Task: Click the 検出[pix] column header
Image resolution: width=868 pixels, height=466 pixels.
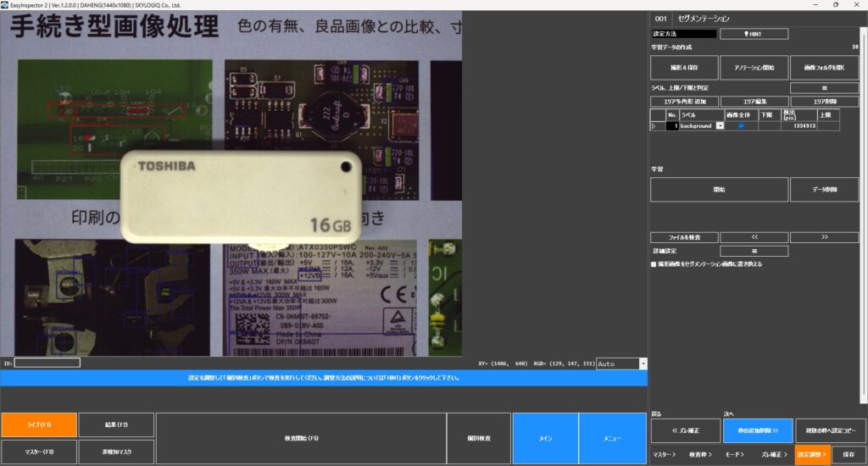Action: coord(798,115)
